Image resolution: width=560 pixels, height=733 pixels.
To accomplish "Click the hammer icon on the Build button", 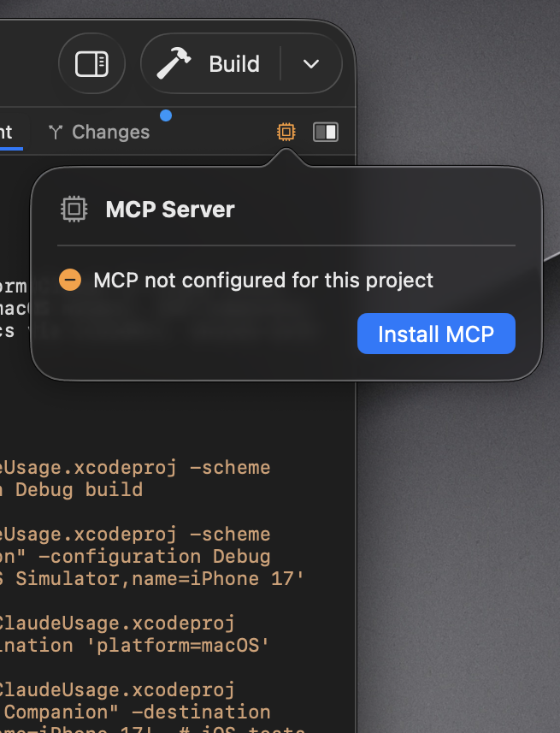I will point(177,62).
